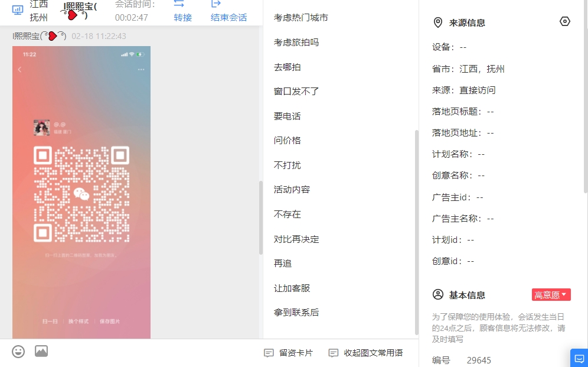Click the 基本信息 user profile icon
This screenshot has width=588, height=367.
click(x=437, y=294)
